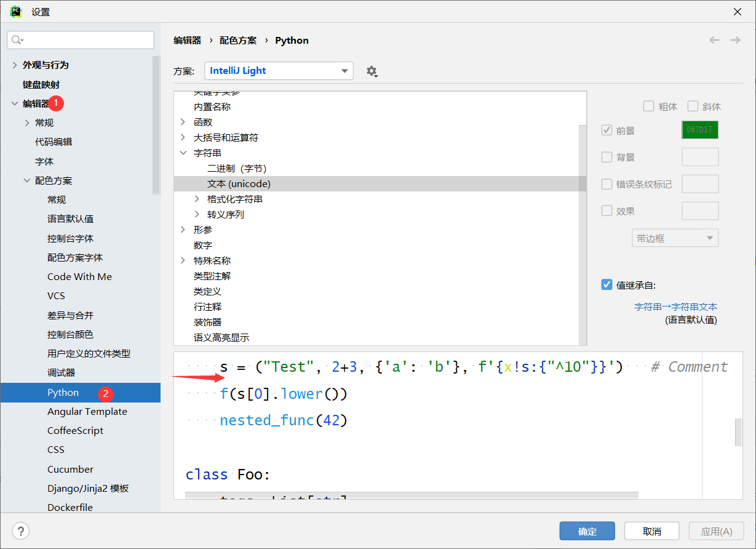Open the 效果 effects color swatch
This screenshot has height=549, width=756.
pyautogui.click(x=700, y=210)
